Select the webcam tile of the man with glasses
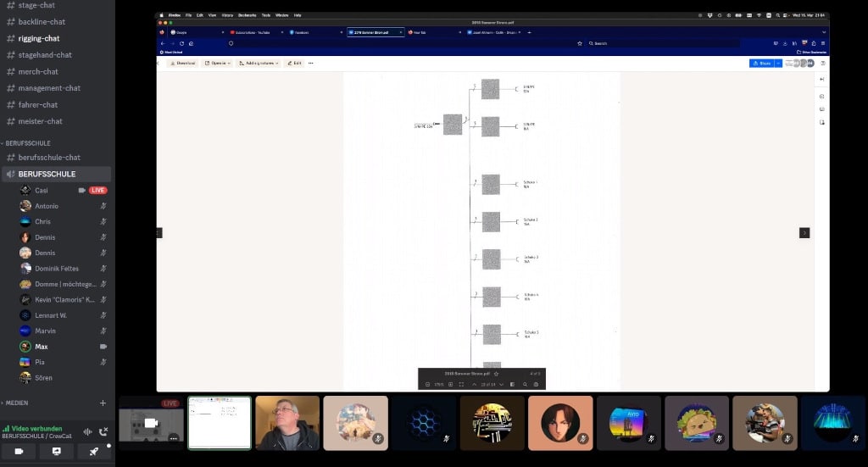 point(287,423)
